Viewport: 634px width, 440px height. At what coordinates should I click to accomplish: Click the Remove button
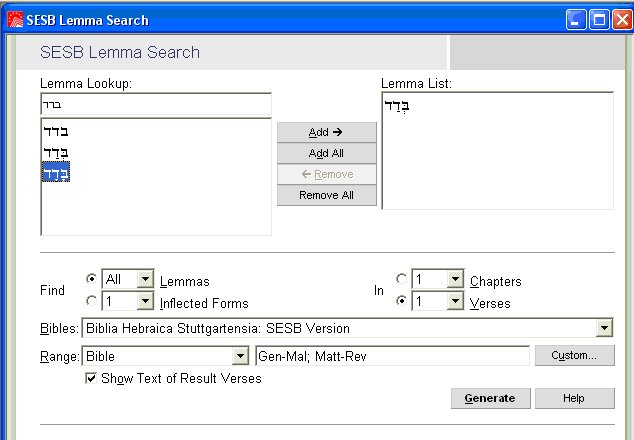327,174
